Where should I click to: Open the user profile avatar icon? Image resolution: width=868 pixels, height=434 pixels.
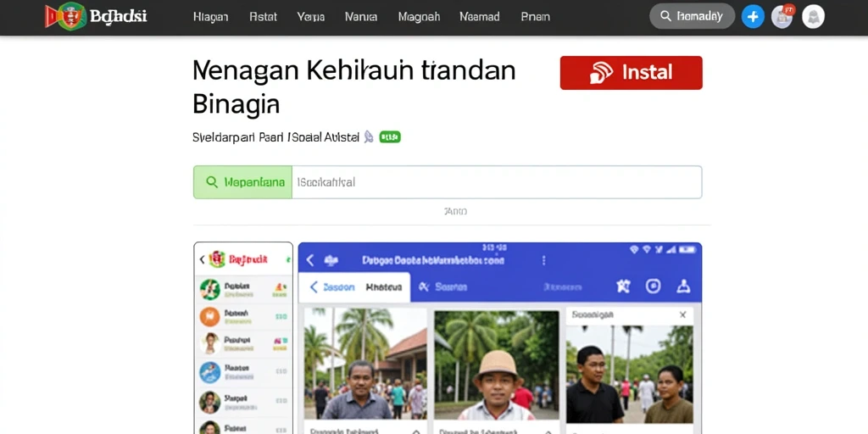813,17
